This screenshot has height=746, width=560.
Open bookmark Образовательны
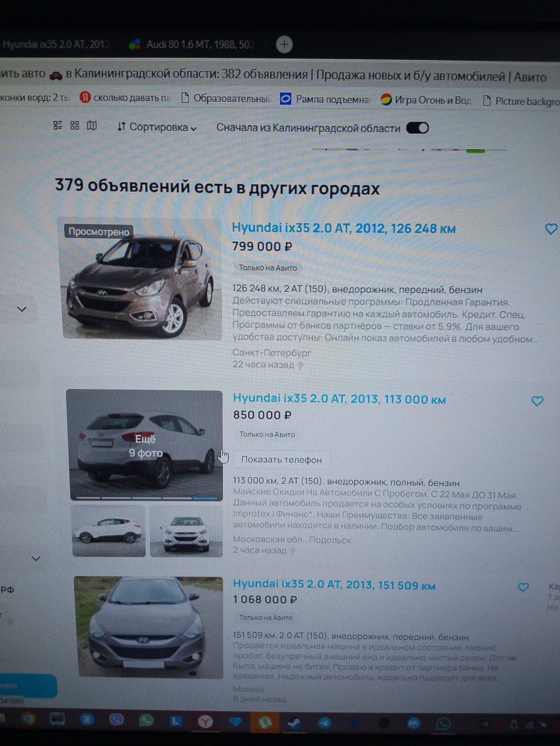coord(226,99)
